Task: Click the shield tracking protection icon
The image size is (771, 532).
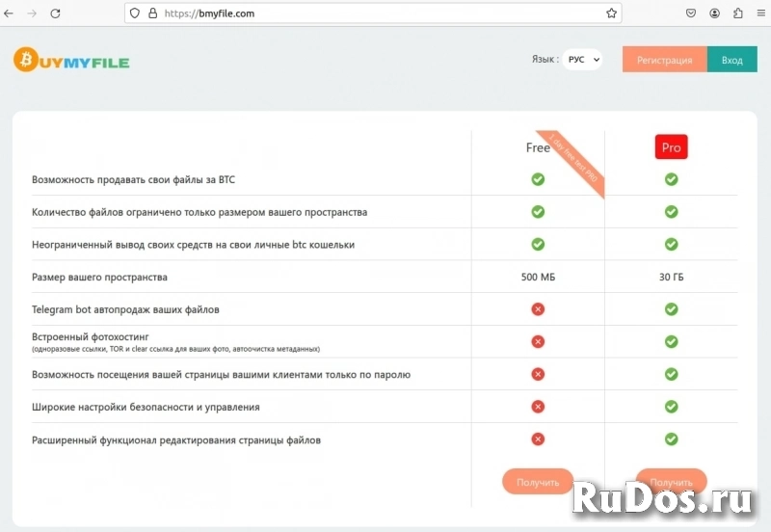Action: (x=135, y=13)
